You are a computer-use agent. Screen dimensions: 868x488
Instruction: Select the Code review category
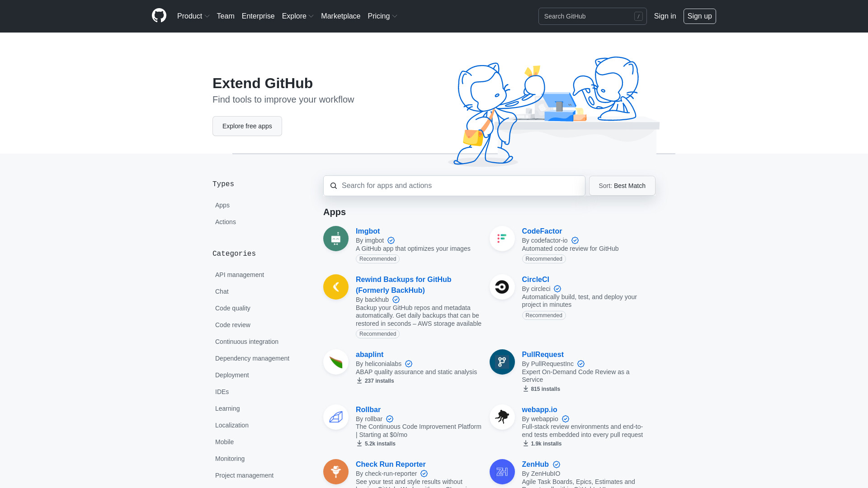click(233, 325)
